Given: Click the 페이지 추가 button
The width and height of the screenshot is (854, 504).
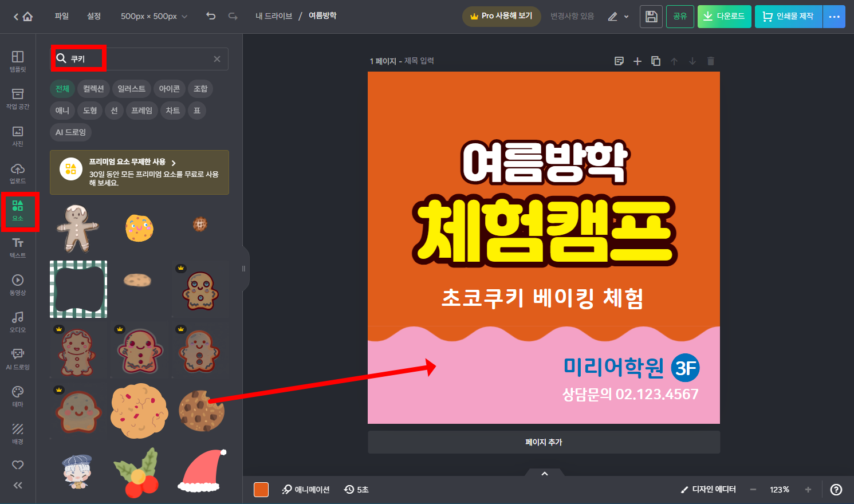Looking at the screenshot, I should 544,442.
